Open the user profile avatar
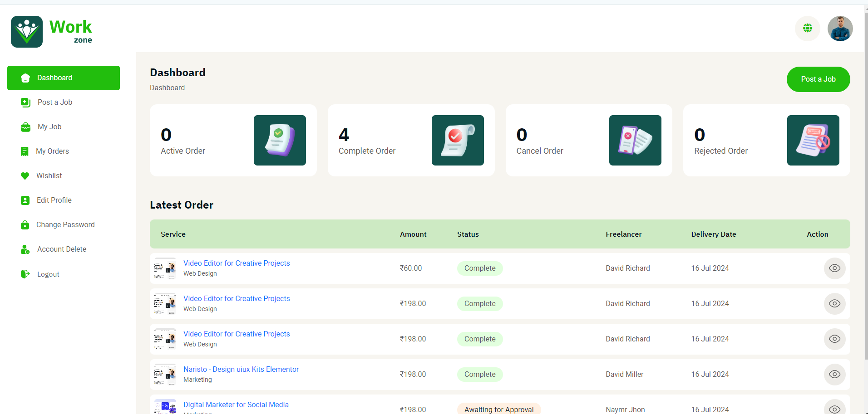Viewport: 868px width, 414px height. pyautogui.click(x=840, y=29)
